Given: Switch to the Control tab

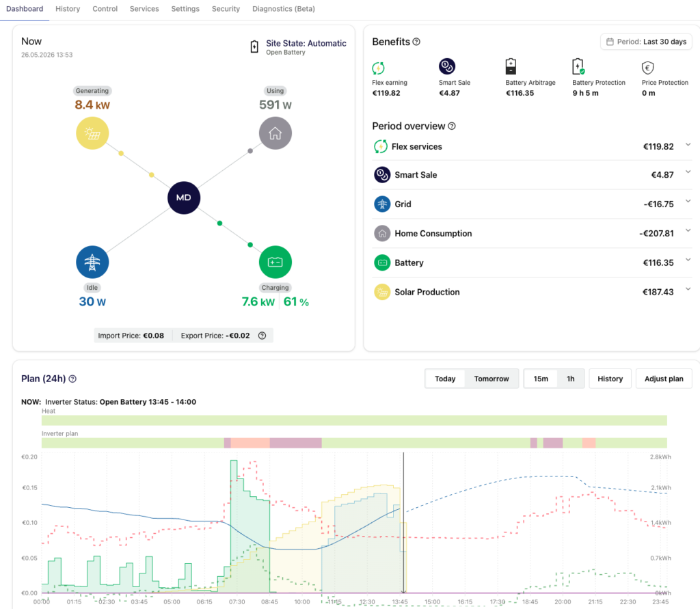Looking at the screenshot, I should click(105, 9).
